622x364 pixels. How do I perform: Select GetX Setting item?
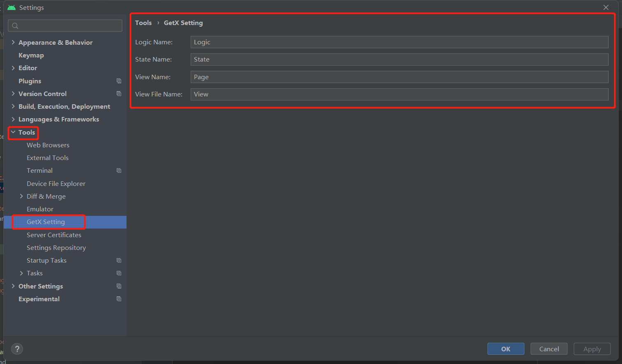(x=46, y=222)
